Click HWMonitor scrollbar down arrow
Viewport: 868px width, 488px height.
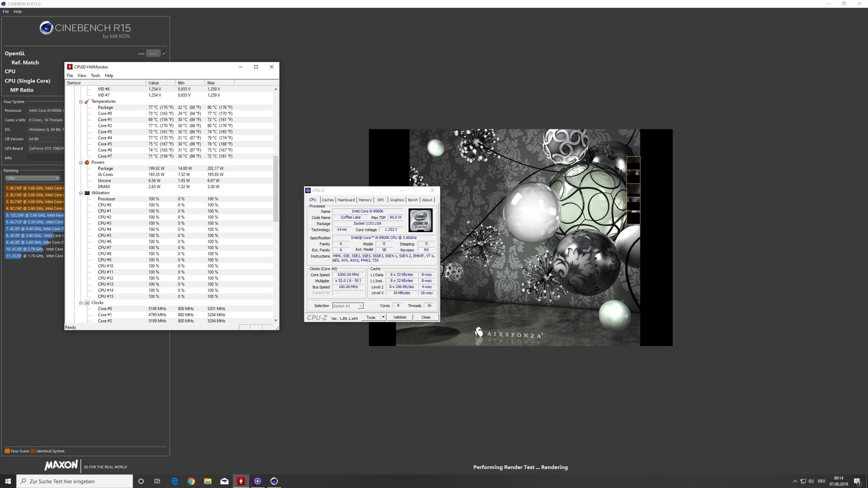(276, 320)
